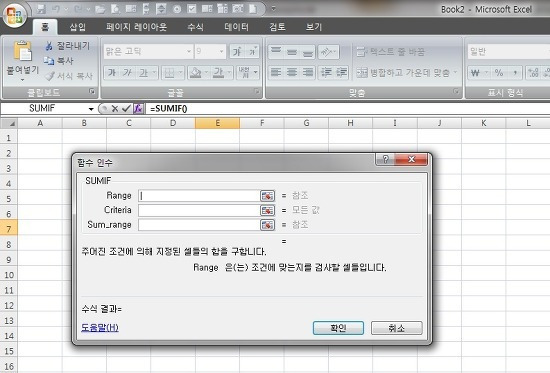The image size is (550, 373).
Task: Click the decrease indent icon
Action: (x=326, y=72)
